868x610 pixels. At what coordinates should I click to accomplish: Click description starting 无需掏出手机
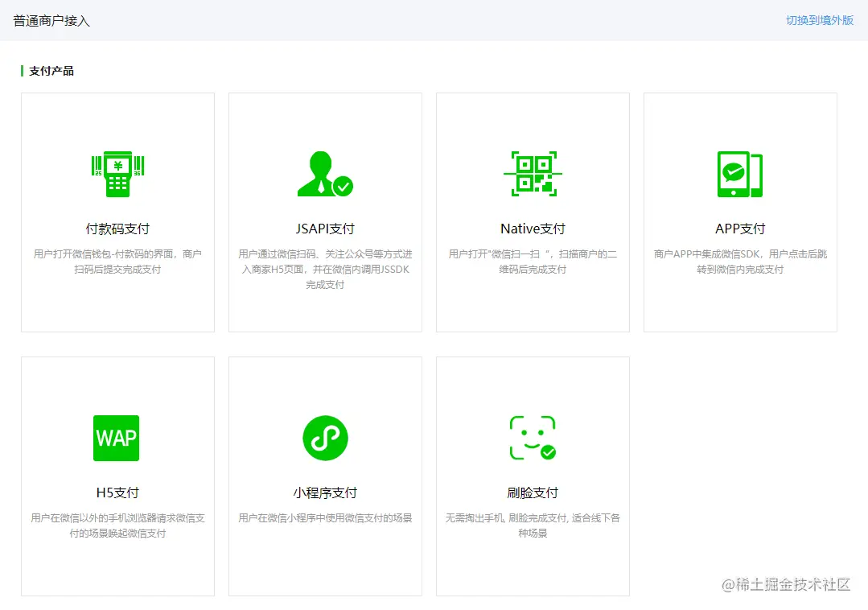pos(533,526)
